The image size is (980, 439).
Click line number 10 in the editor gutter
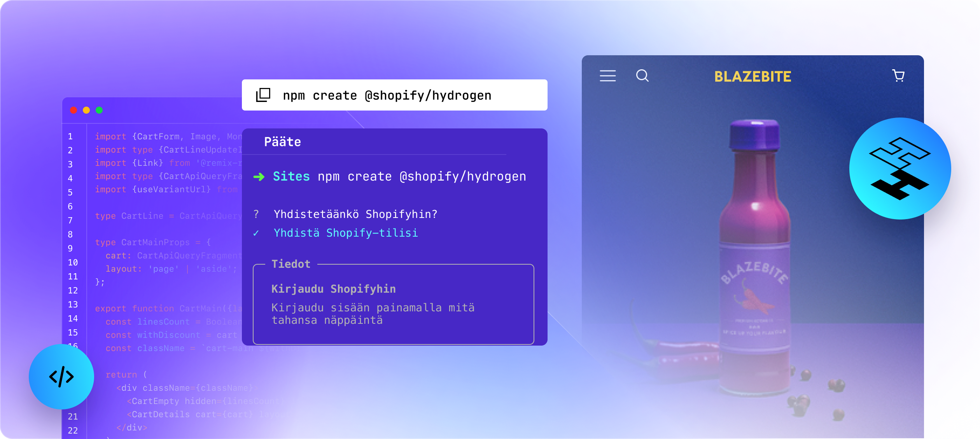(x=73, y=262)
